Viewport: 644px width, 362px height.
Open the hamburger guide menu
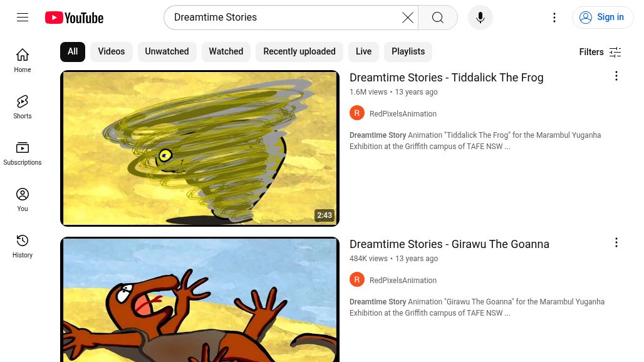[x=23, y=18]
